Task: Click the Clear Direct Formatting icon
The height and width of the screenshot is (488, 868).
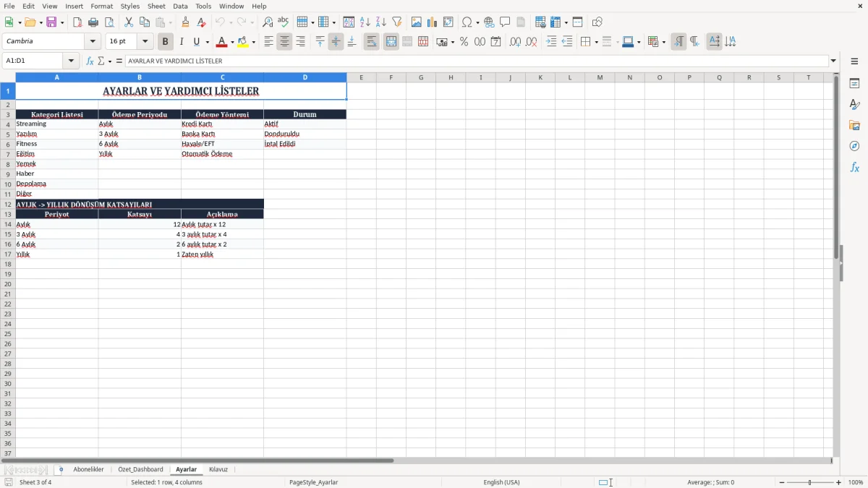Action: [x=201, y=22]
